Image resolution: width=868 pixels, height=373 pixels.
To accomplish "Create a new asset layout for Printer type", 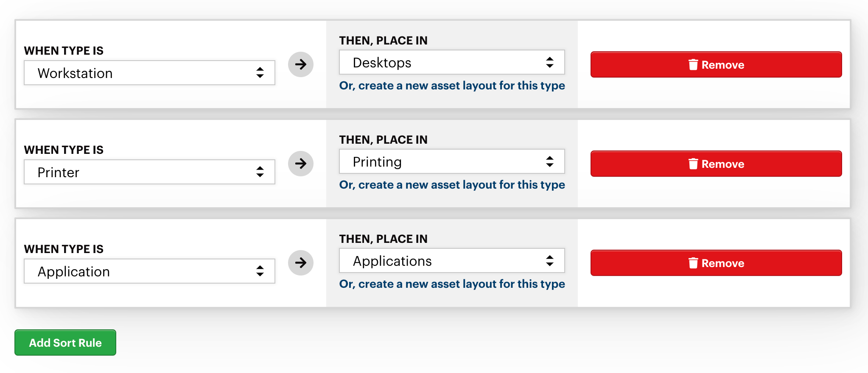I will [452, 185].
